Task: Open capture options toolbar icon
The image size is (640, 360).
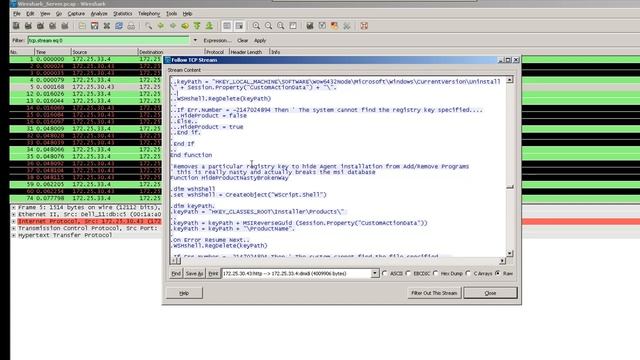Action: [28, 26]
